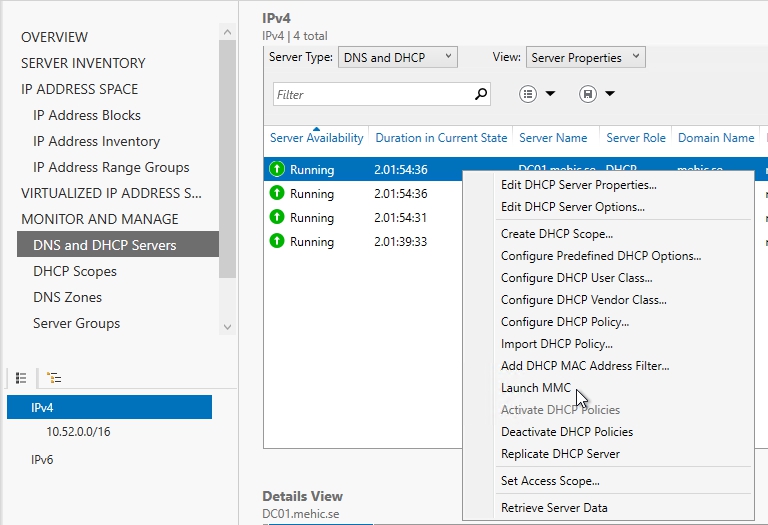Screen dimensions: 768x525
Task: Click green Running status icon in fourth row
Action: point(277,242)
